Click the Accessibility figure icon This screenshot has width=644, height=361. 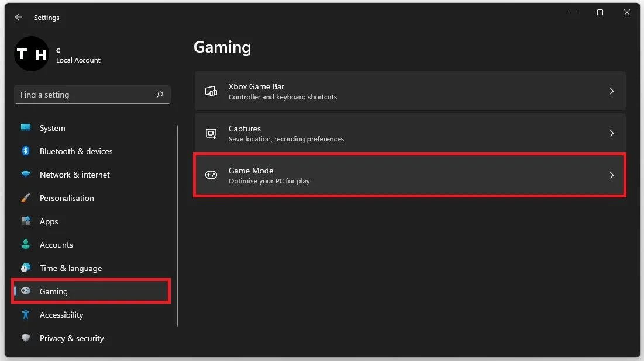[x=26, y=315]
